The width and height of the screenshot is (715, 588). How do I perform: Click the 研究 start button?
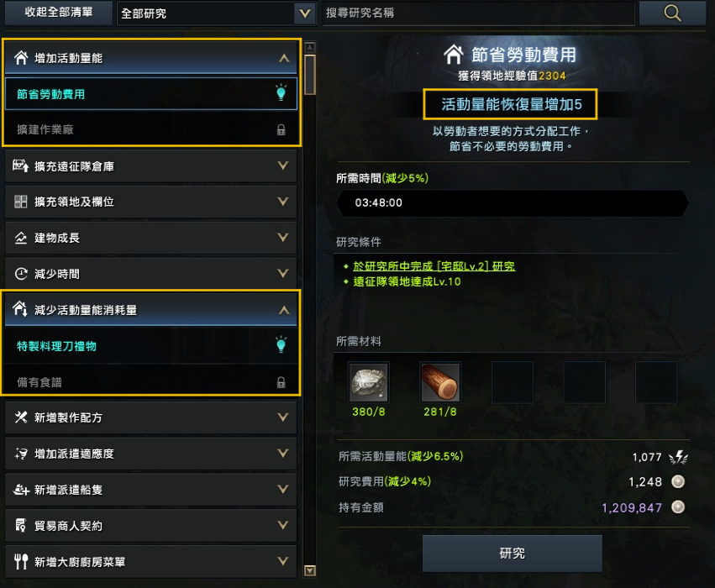tap(512, 553)
